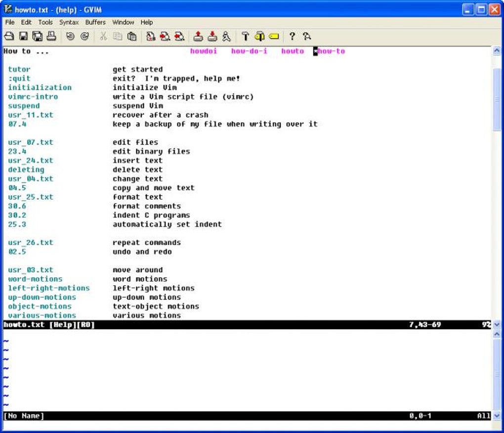Click the 'recover after a crash' text
This screenshot has width=504, height=433.
(161, 115)
